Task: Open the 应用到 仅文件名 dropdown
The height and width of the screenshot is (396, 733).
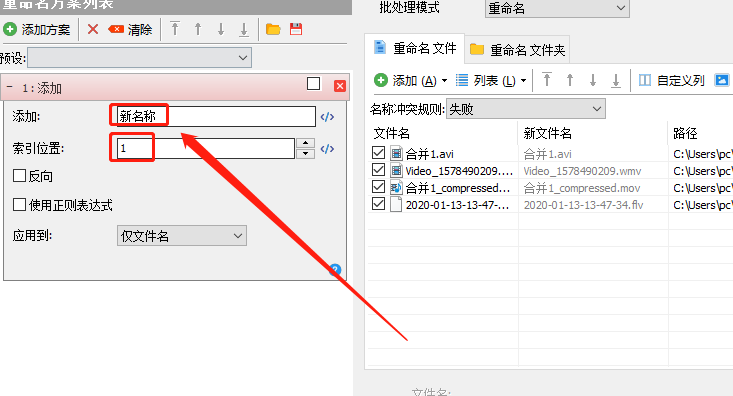Action: point(181,236)
